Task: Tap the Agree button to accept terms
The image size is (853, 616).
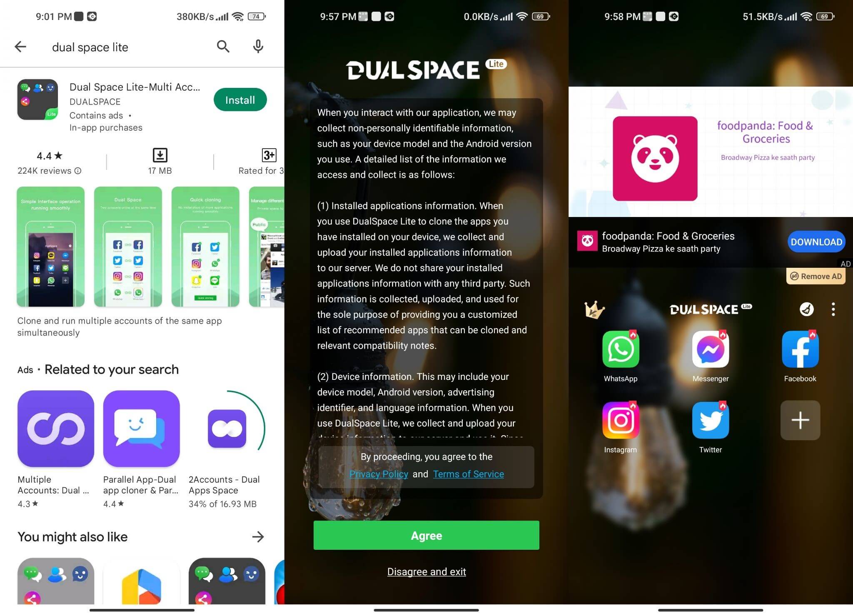Action: [426, 535]
